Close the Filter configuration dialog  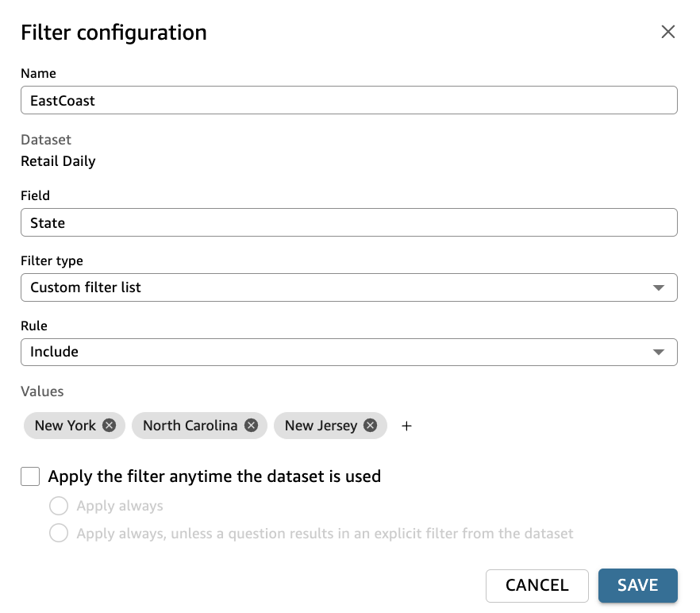pos(668,32)
